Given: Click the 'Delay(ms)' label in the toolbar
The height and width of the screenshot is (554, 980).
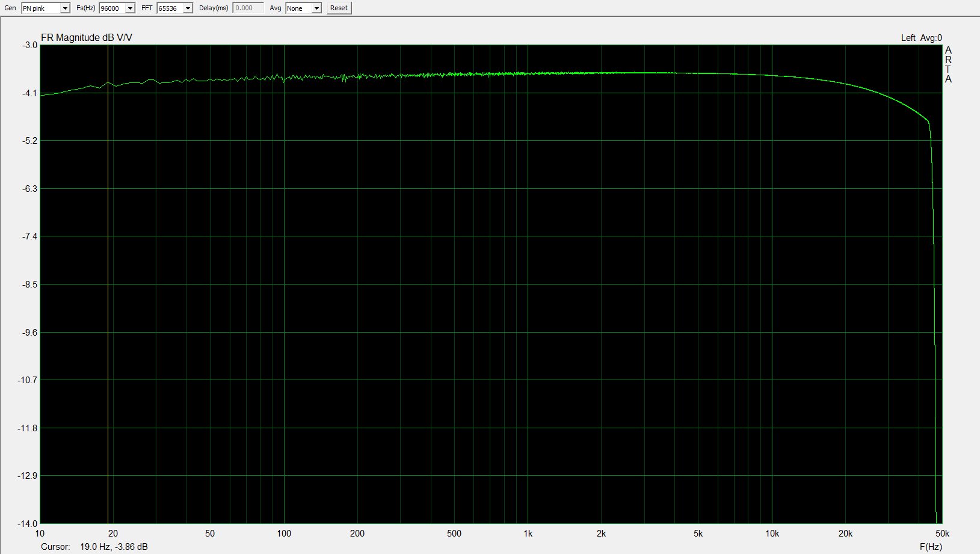Looking at the screenshot, I should (x=214, y=8).
